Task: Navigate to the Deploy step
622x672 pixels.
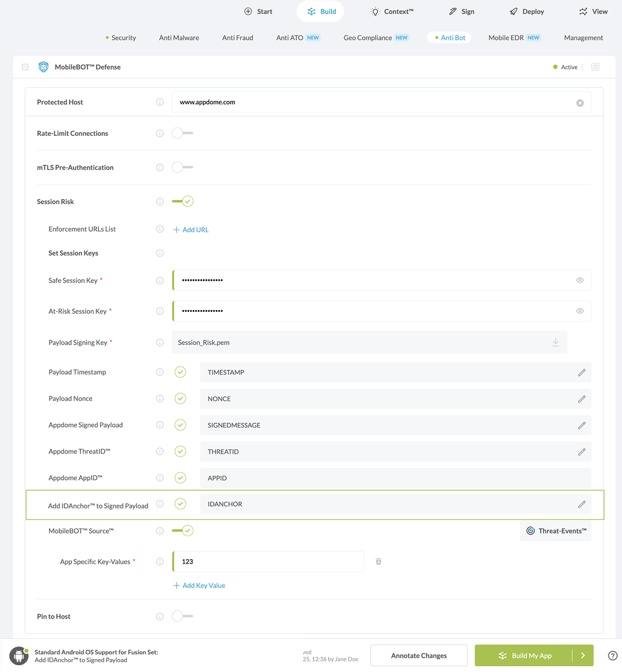Action: 527,11
